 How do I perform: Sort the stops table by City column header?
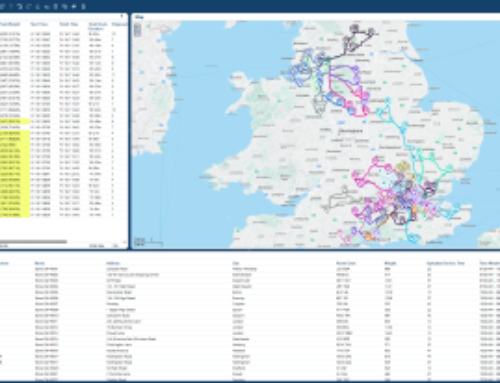pyautogui.click(x=236, y=263)
